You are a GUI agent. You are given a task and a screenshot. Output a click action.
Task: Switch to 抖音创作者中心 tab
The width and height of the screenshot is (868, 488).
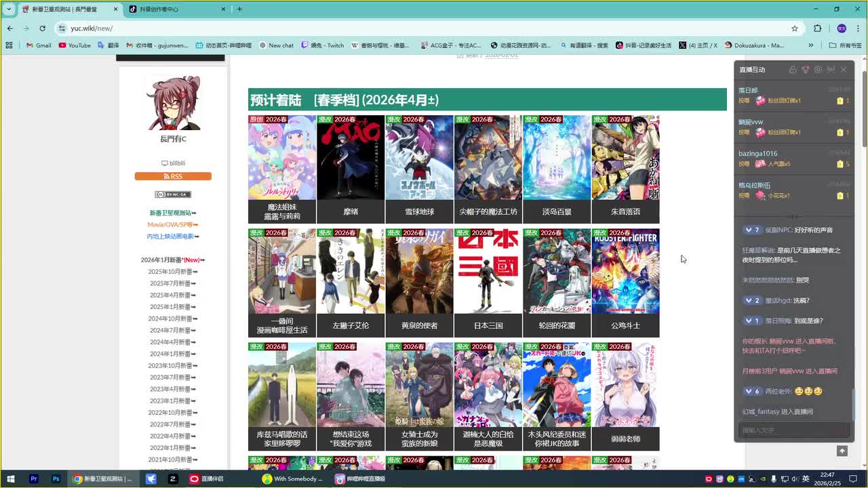178,9
